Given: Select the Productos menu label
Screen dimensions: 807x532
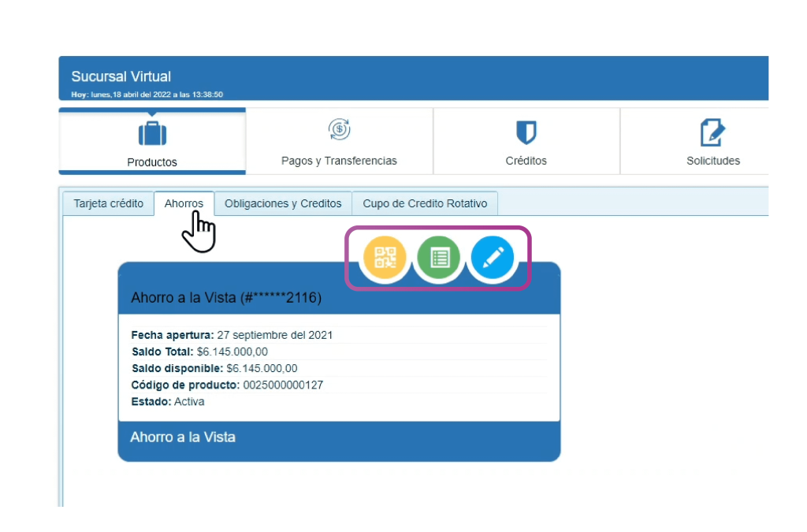Looking at the screenshot, I should (x=152, y=162).
